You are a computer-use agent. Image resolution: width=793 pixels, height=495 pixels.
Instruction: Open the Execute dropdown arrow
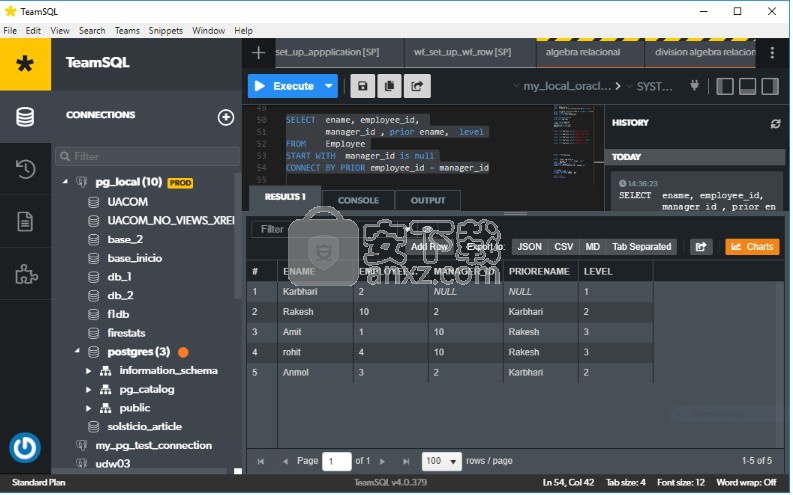click(x=329, y=86)
